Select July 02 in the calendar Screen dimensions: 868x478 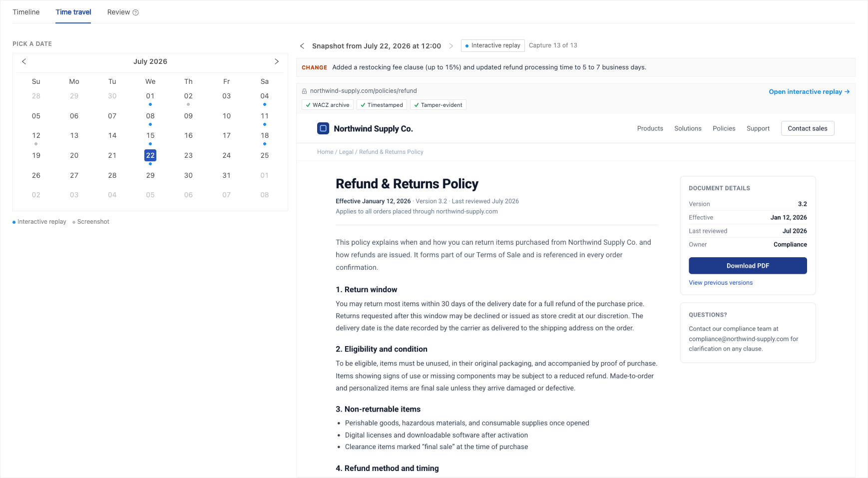[x=188, y=96]
